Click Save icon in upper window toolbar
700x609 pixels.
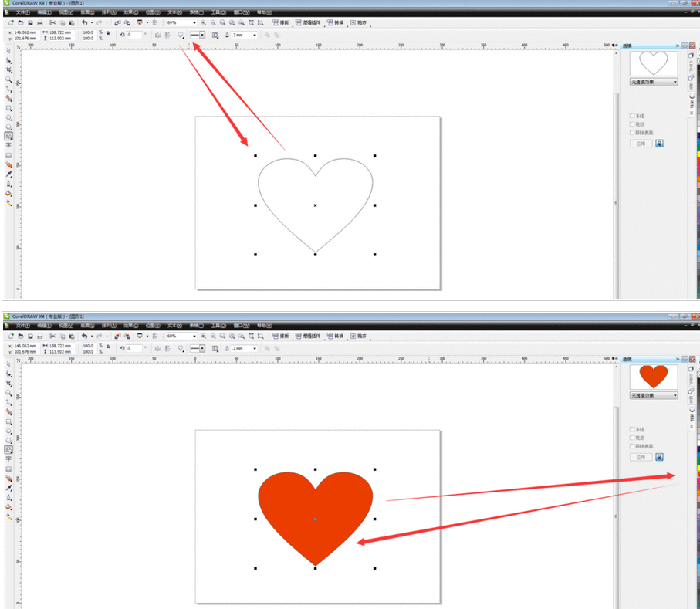coord(30,23)
